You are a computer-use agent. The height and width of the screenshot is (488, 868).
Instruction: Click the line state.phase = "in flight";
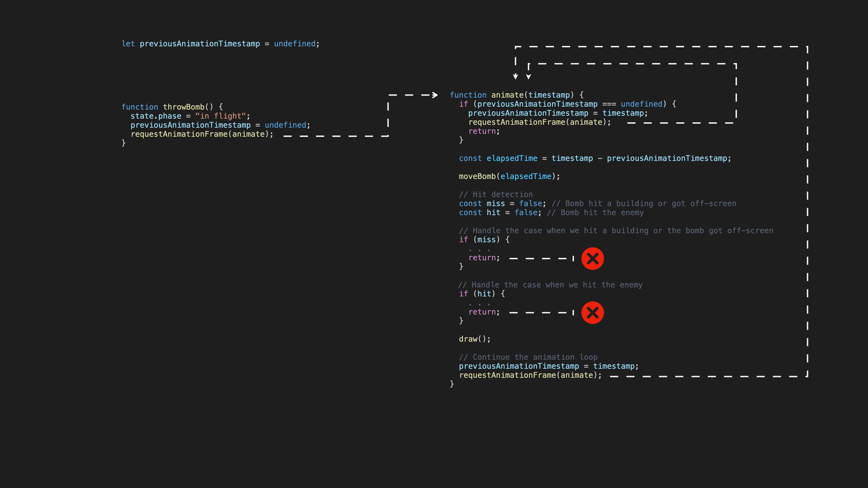point(190,116)
